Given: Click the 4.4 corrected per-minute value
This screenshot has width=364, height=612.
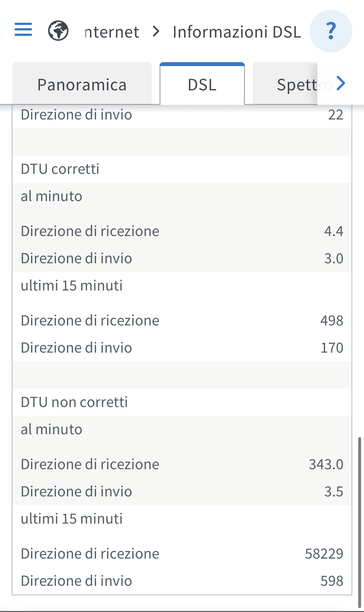Looking at the screenshot, I should 334,231.
